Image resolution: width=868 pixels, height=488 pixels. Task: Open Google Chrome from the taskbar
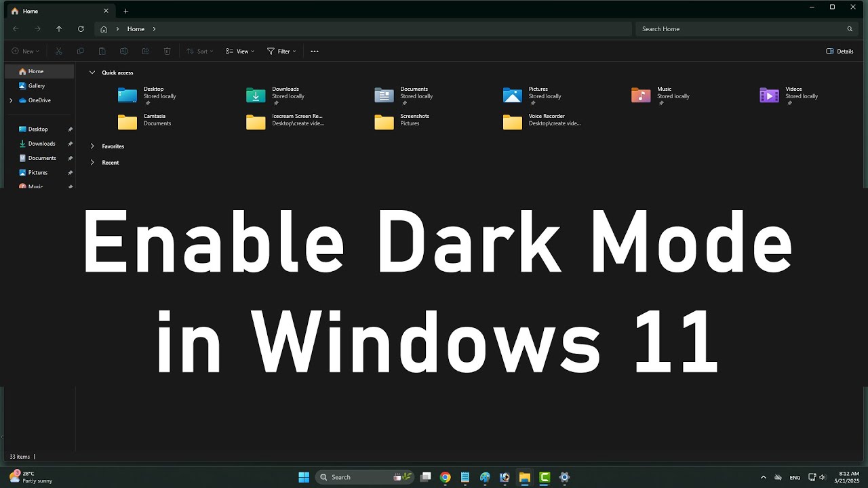click(x=445, y=477)
